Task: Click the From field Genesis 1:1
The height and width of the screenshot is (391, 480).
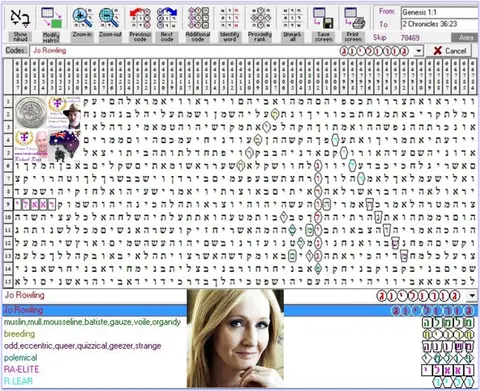Action: click(440, 13)
